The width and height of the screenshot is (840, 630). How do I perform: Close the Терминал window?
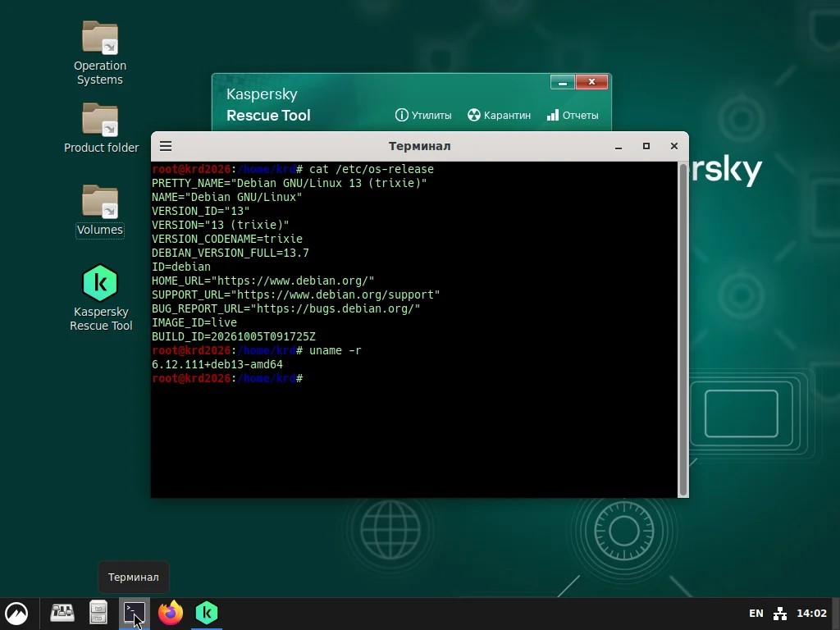674,146
